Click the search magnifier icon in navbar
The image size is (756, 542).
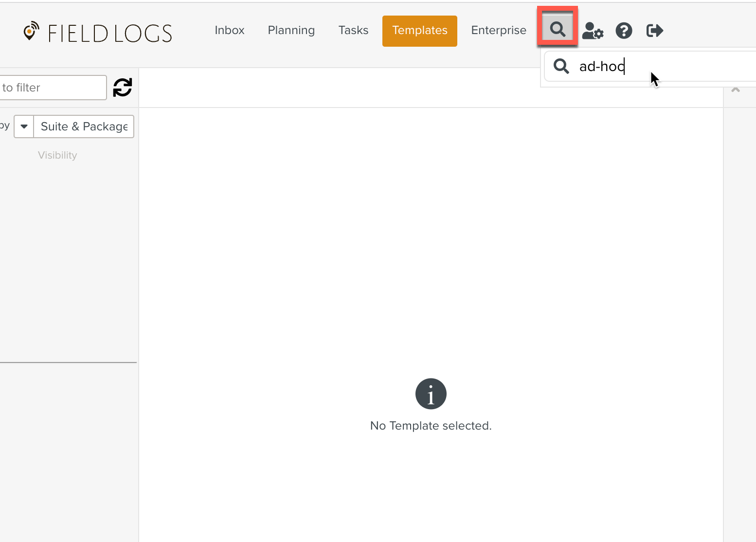[558, 30]
